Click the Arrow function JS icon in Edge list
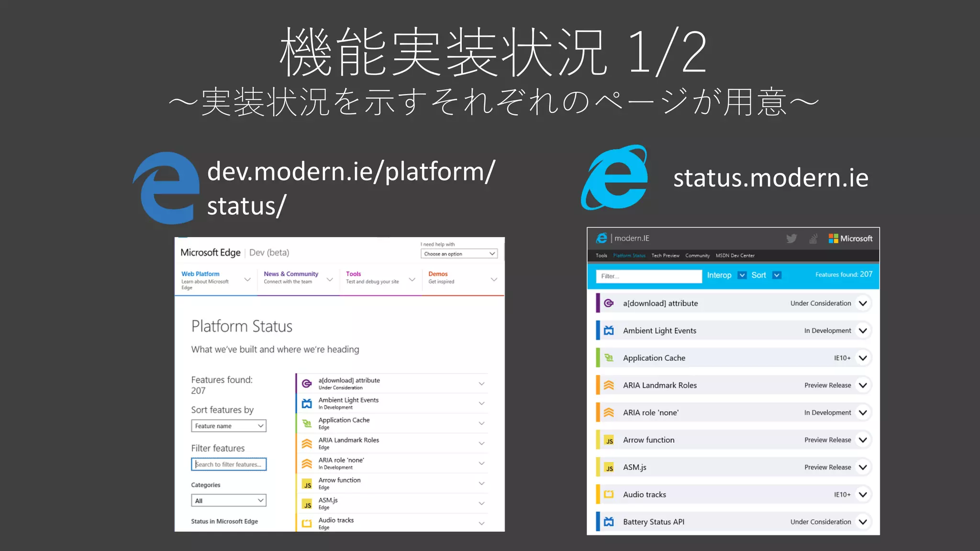The height and width of the screenshot is (551, 980). point(307,485)
